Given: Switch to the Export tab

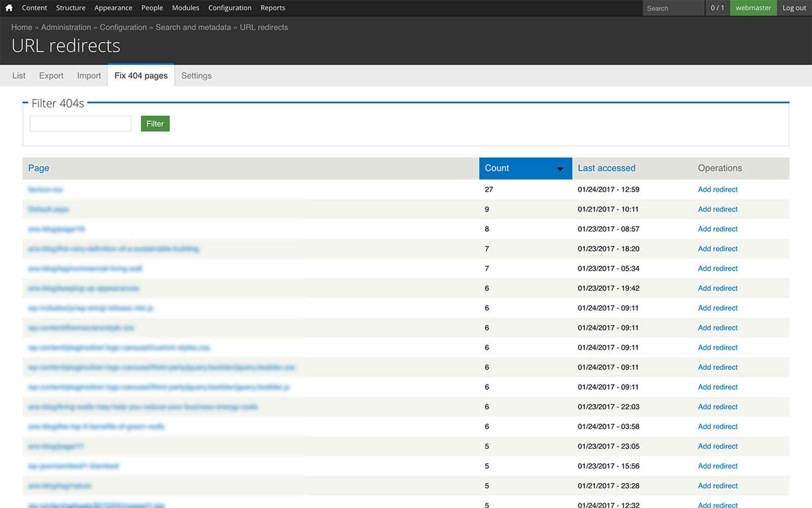Looking at the screenshot, I should [51, 76].
